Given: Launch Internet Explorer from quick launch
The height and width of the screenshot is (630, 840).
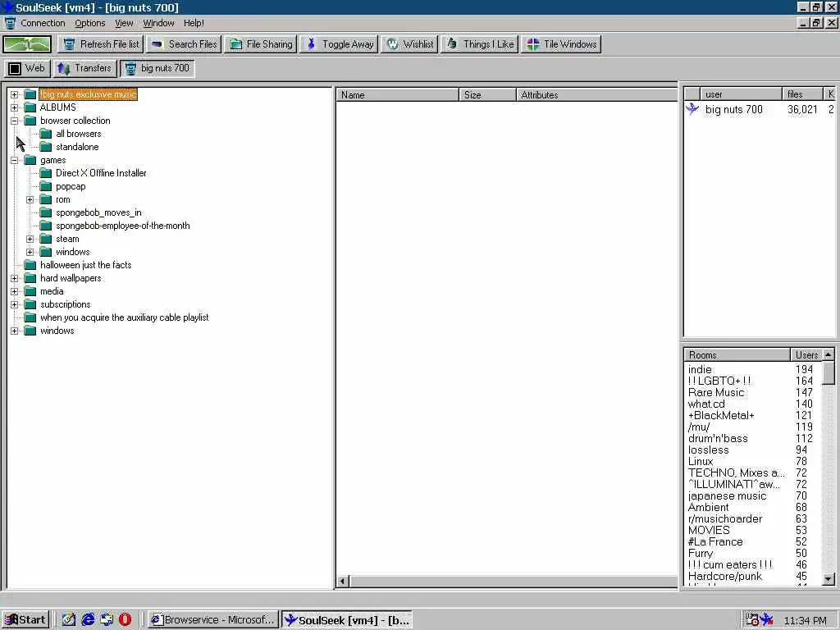Looking at the screenshot, I should point(88,620).
